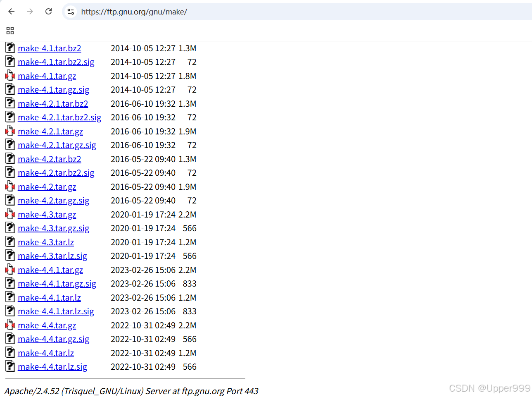
Task: Open make-4.2.1.tar.gz.sig link
Action: click(x=57, y=145)
